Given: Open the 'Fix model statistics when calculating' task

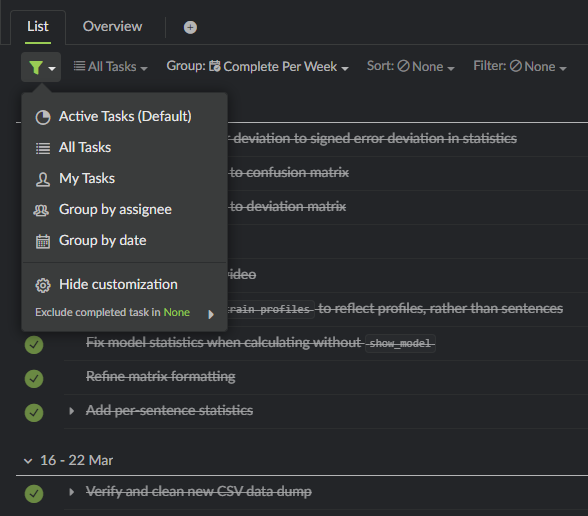Looking at the screenshot, I should (224, 342).
